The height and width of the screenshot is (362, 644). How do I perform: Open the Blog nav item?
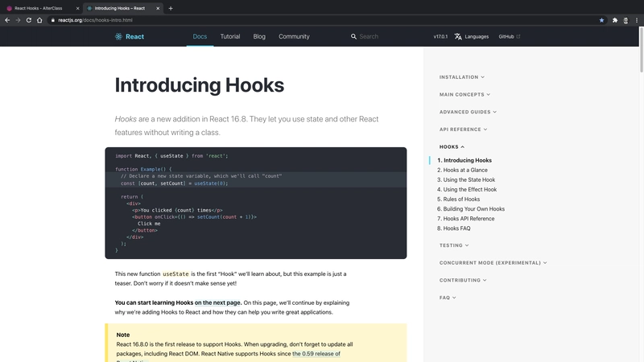click(x=259, y=36)
